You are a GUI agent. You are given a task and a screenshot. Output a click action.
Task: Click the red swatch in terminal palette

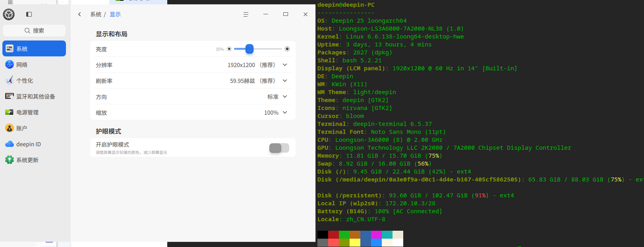coord(333,235)
